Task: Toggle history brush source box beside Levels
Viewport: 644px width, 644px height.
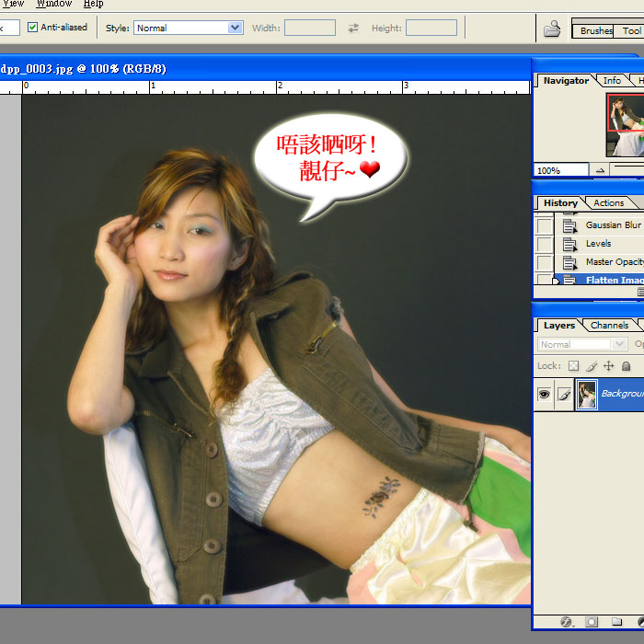Action: pos(545,244)
